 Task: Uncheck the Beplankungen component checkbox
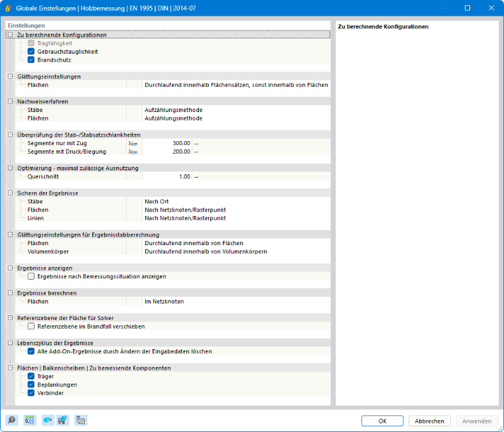click(31, 384)
